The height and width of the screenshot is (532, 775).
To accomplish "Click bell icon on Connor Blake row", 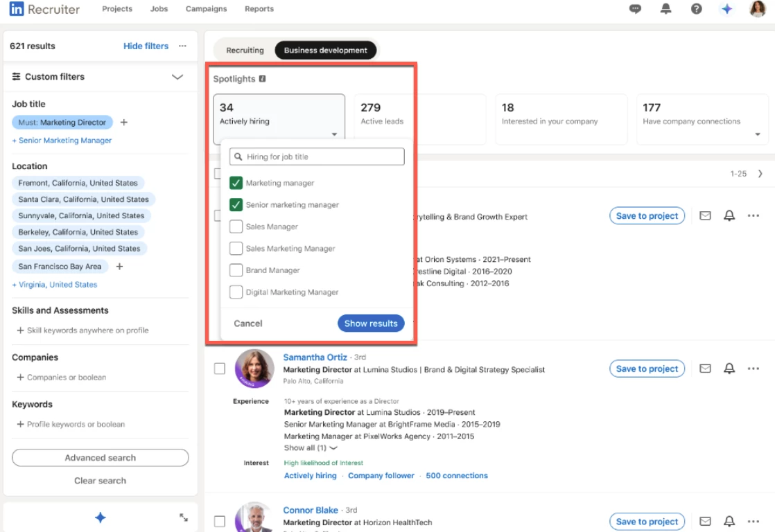I will pos(729,521).
